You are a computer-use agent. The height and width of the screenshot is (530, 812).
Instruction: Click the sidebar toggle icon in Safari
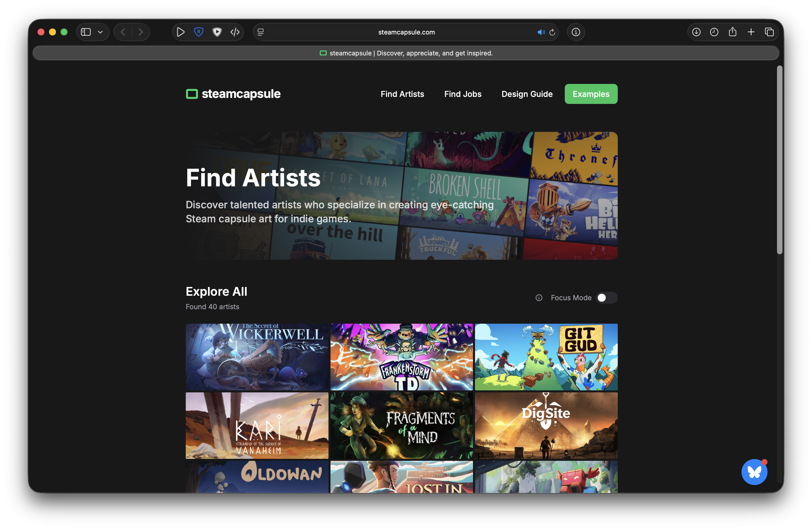pyautogui.click(x=86, y=32)
